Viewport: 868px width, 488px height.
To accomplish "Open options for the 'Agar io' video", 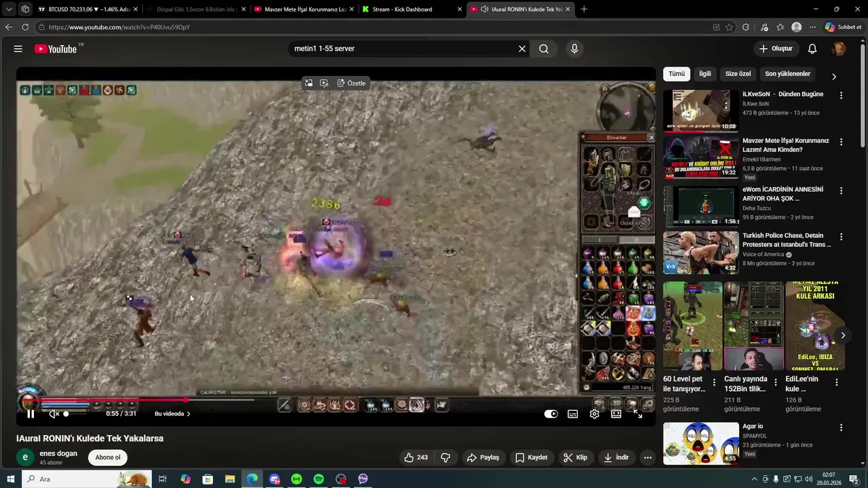I will coord(842,428).
